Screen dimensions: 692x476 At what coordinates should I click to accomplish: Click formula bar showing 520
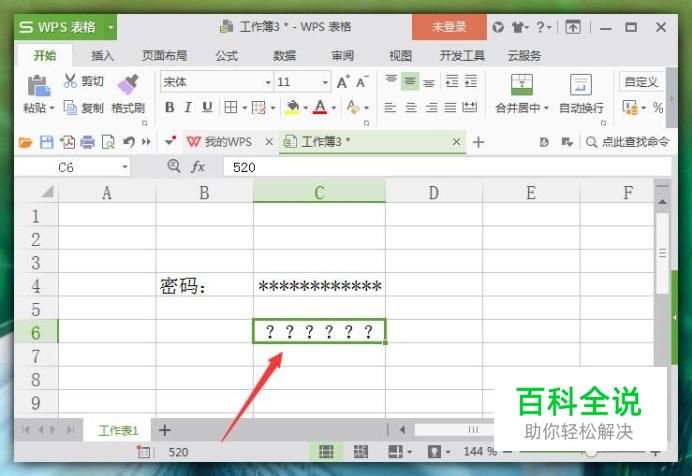tap(447, 167)
